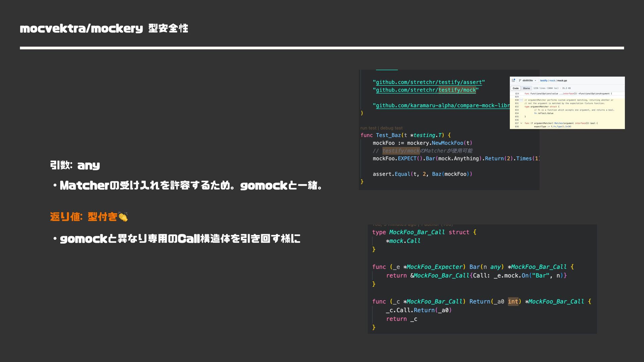
Task: Click line number 832 in mock.go
Action: (x=517, y=107)
